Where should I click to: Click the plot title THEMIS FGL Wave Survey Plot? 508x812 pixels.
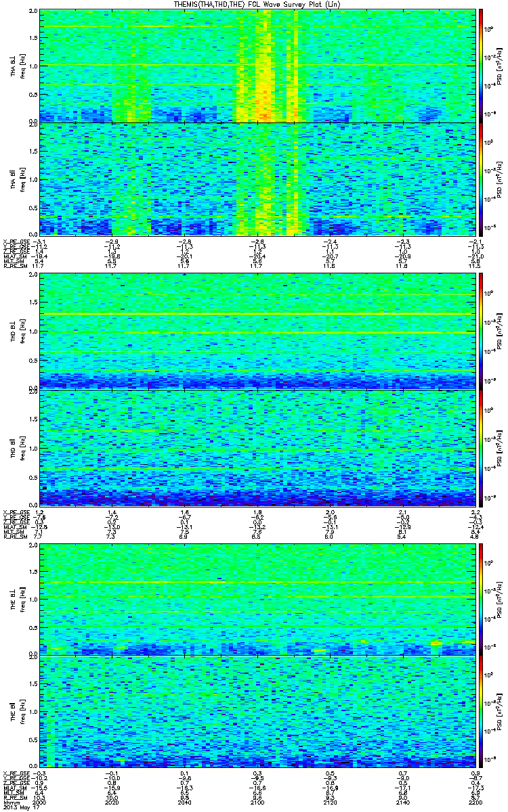pyautogui.click(x=257, y=4)
